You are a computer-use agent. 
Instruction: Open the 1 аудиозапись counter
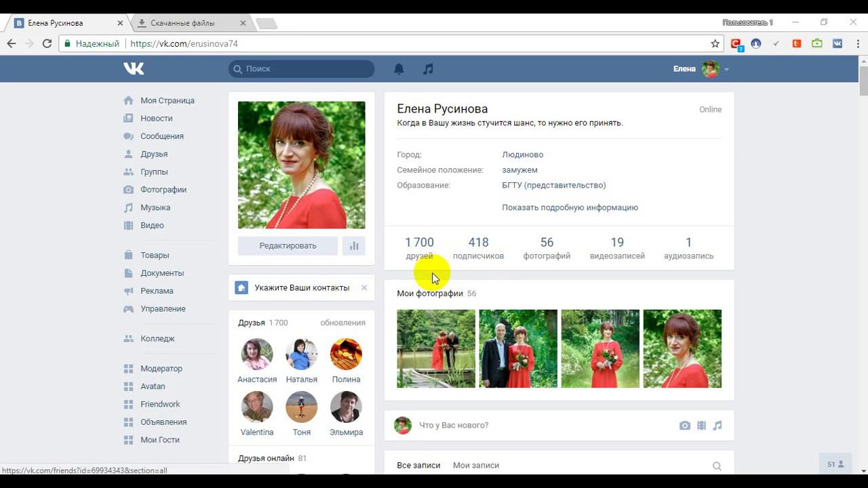pos(688,248)
